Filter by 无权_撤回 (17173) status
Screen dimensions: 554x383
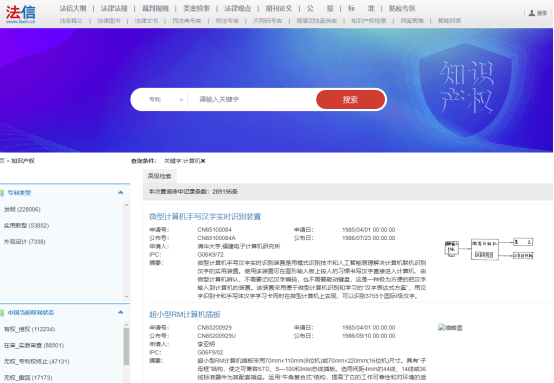coord(28,378)
